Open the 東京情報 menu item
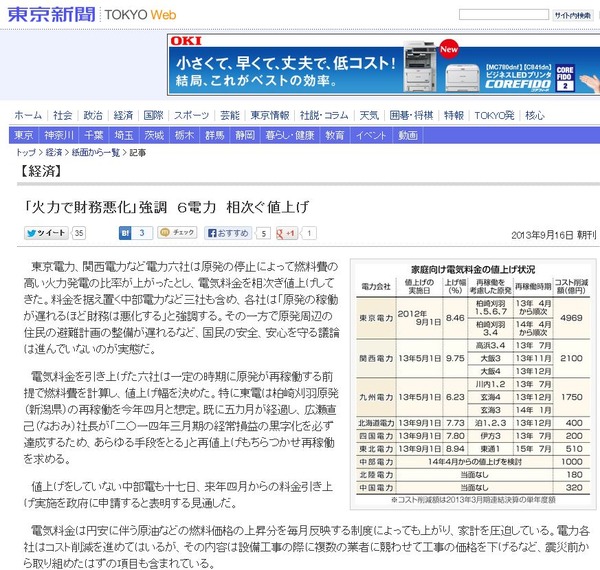Viewport: 600px width, 570px height. (x=270, y=115)
